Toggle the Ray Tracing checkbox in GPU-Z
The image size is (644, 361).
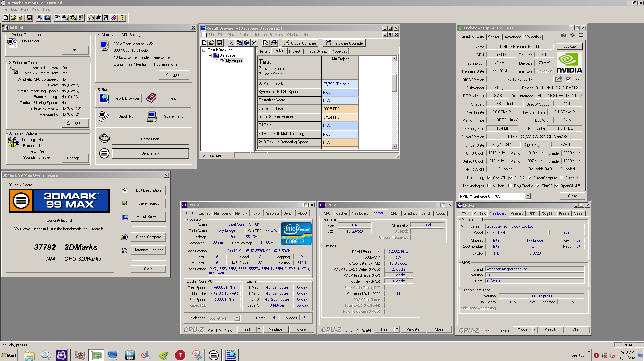tap(510, 186)
